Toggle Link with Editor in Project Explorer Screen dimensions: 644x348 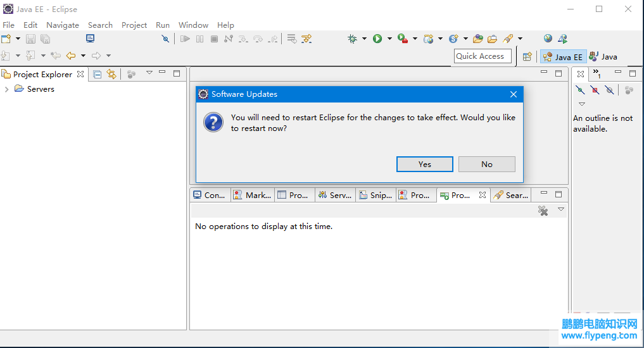(111, 74)
